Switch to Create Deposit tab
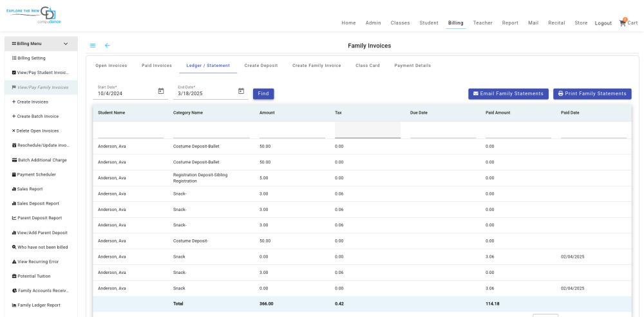This screenshot has height=317, width=644. [x=261, y=66]
